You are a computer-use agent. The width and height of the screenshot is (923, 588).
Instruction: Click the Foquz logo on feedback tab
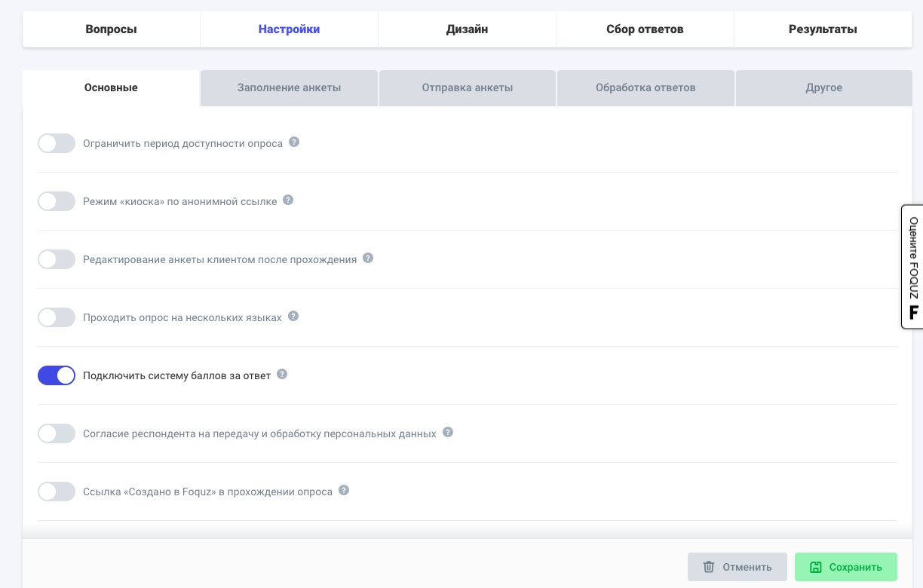(x=913, y=312)
